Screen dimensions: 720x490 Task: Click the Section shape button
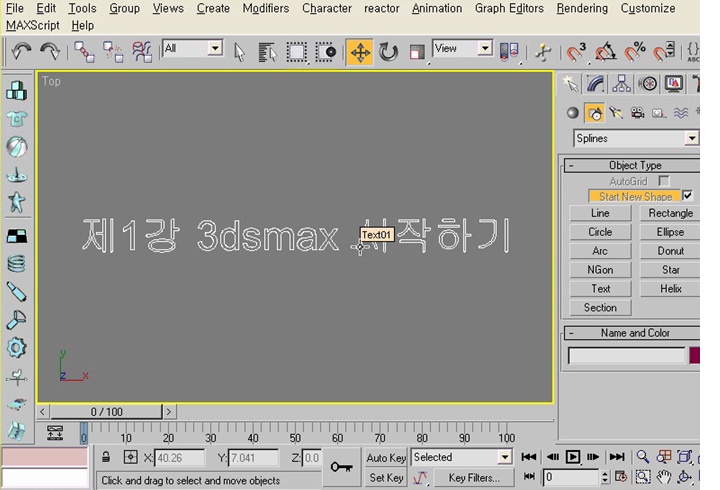[600, 308]
